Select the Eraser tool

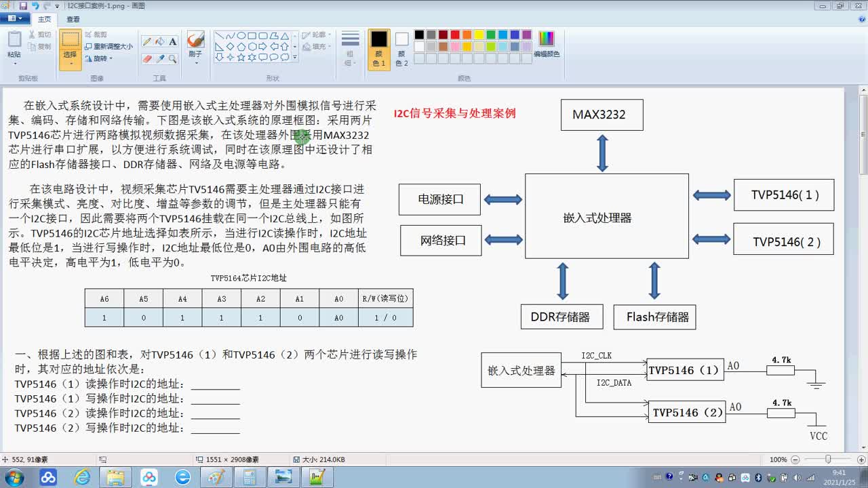147,59
